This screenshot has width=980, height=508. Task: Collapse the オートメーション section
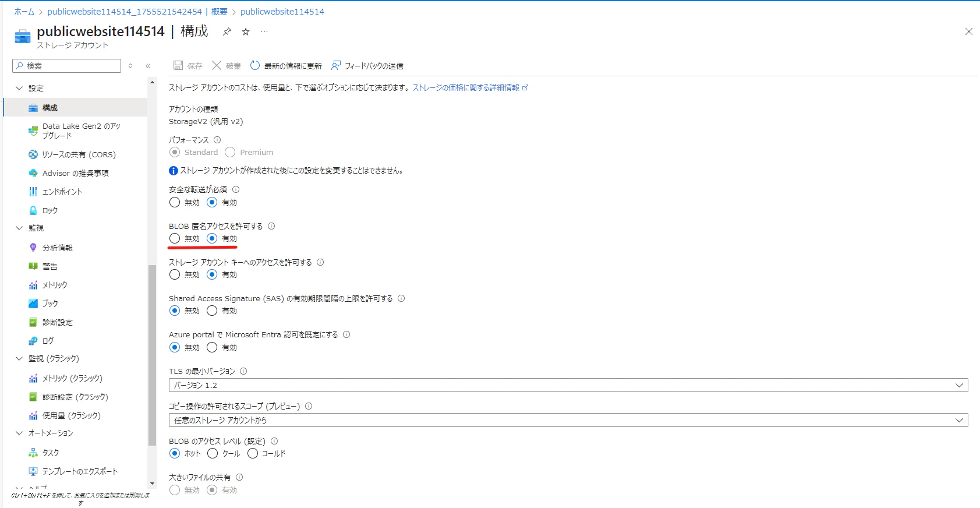pos(19,433)
